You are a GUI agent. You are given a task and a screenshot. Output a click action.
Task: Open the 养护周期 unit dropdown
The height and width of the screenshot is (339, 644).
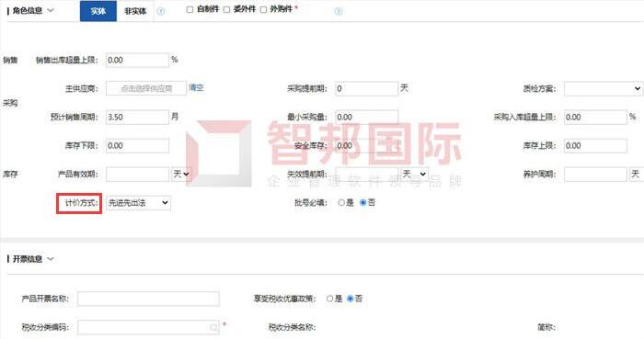pos(637,175)
